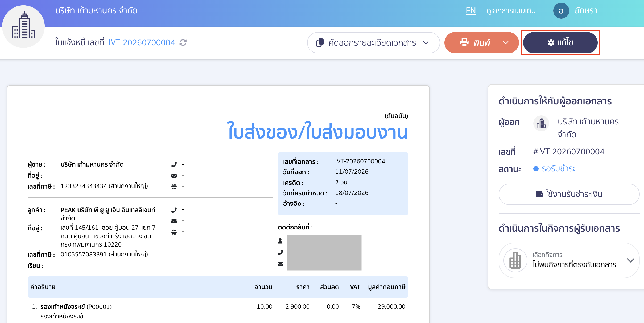Click the discount value 0.00
Viewport: 644px width, 323px height.
pyautogui.click(x=333, y=307)
